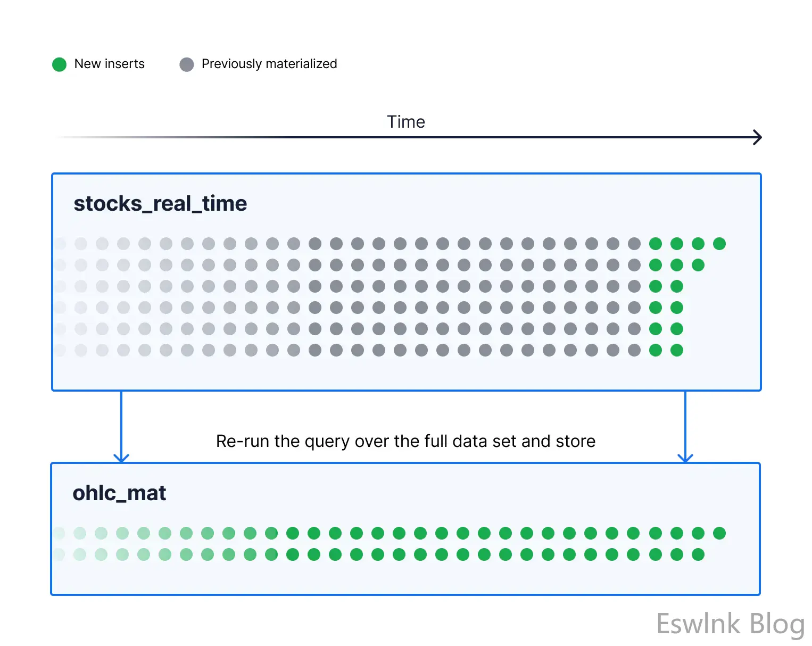
Task: Click the Previously materialized legend label
Action: (269, 64)
